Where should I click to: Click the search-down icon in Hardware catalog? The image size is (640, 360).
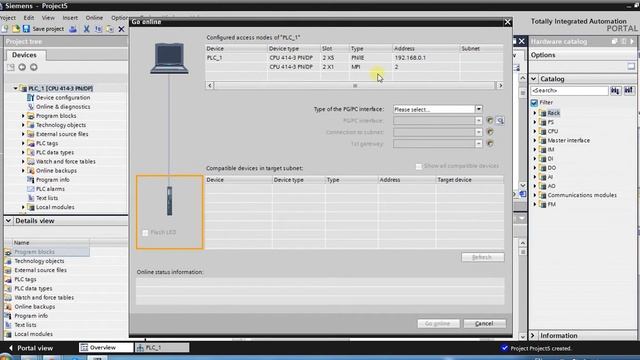[x=616, y=91]
